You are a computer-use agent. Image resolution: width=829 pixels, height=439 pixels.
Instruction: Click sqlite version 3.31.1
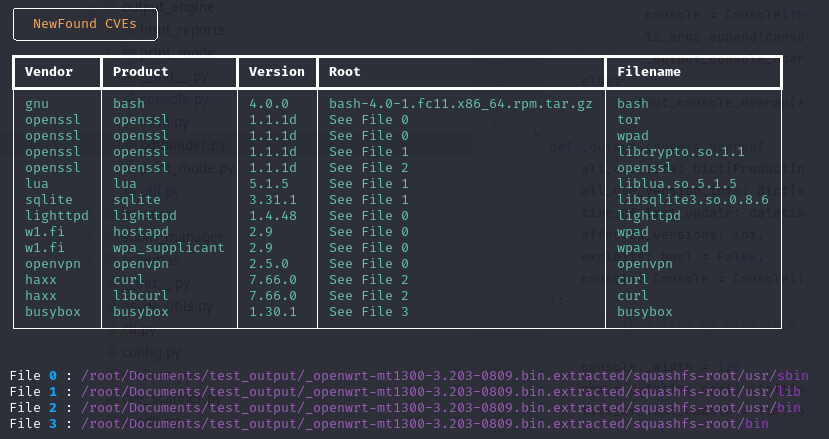tap(273, 199)
